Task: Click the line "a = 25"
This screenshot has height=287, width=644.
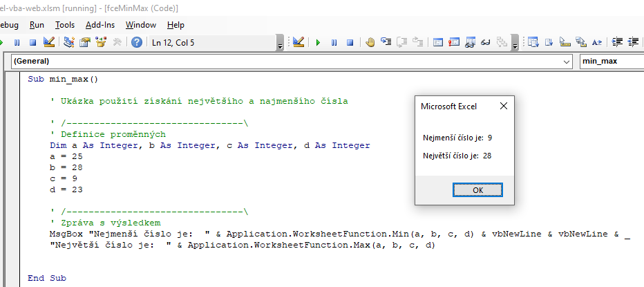Action: [x=66, y=157]
